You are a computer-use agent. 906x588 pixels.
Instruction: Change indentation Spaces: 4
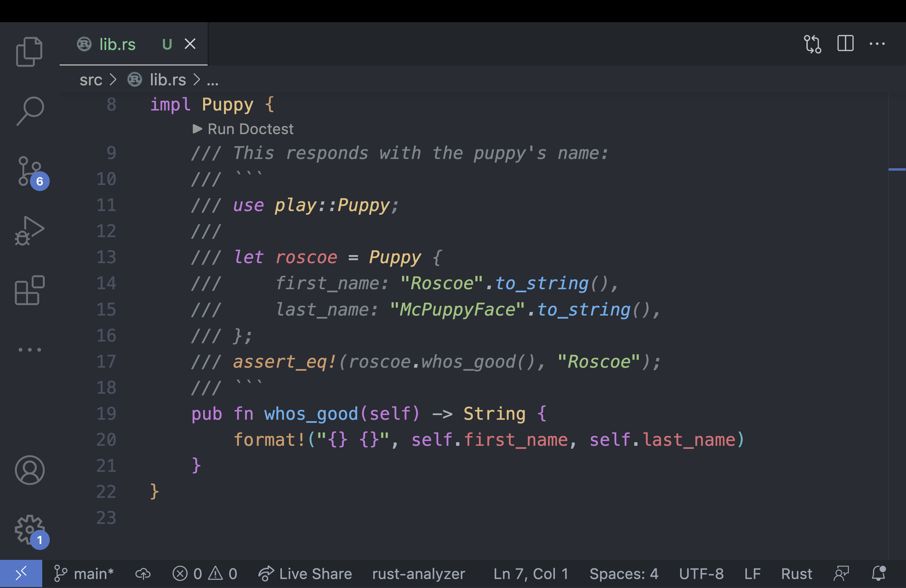[624, 574]
